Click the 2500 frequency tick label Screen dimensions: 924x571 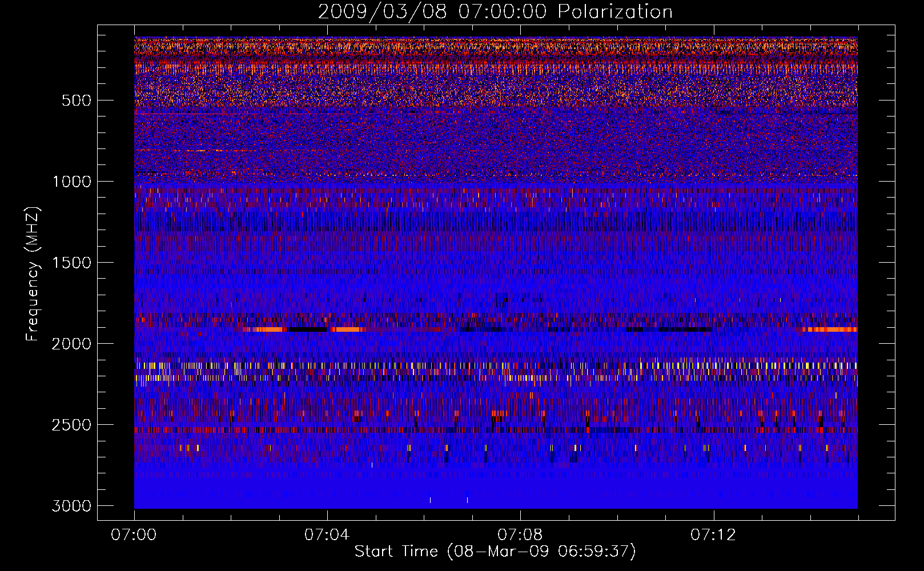coord(71,425)
